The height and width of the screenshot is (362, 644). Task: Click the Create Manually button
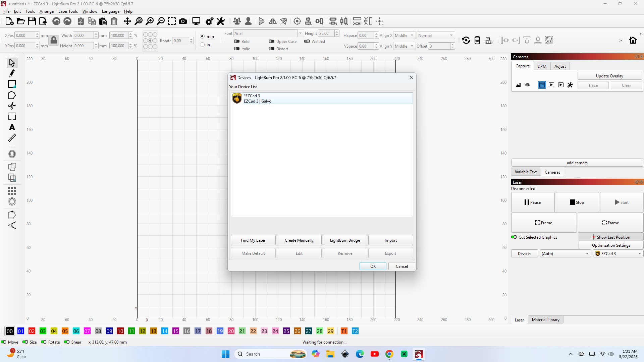pyautogui.click(x=299, y=240)
